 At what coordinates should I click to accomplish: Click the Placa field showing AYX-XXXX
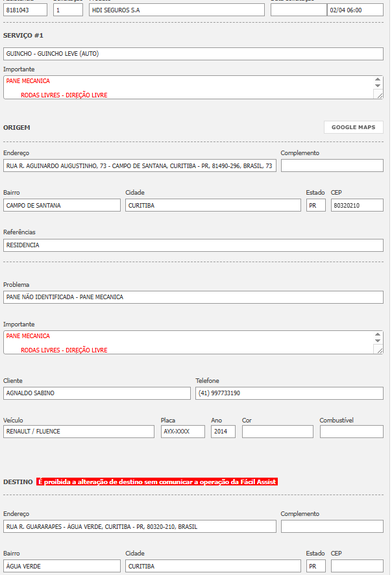pyautogui.click(x=183, y=432)
